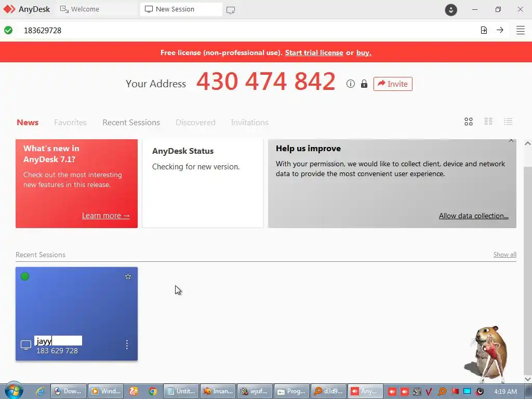Click the AnyDesk Status card
The image size is (532, 399).
tap(203, 183)
